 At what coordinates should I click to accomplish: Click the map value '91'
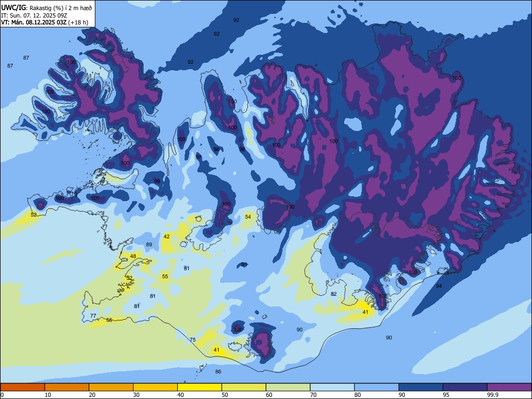pyautogui.click(x=244, y=264)
